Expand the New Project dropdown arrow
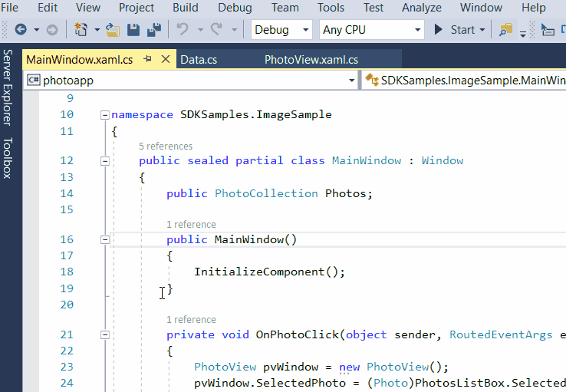 [x=97, y=30]
